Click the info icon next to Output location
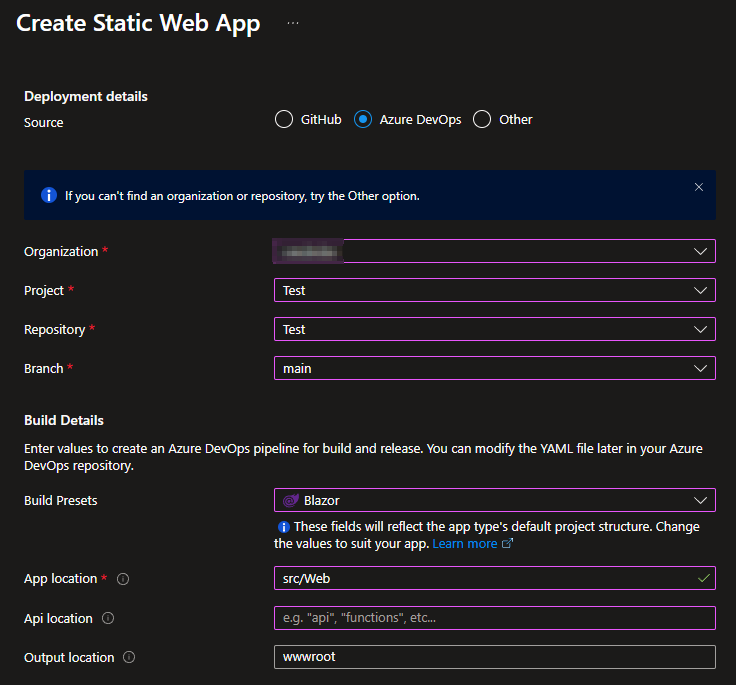736x685 pixels. [129, 657]
